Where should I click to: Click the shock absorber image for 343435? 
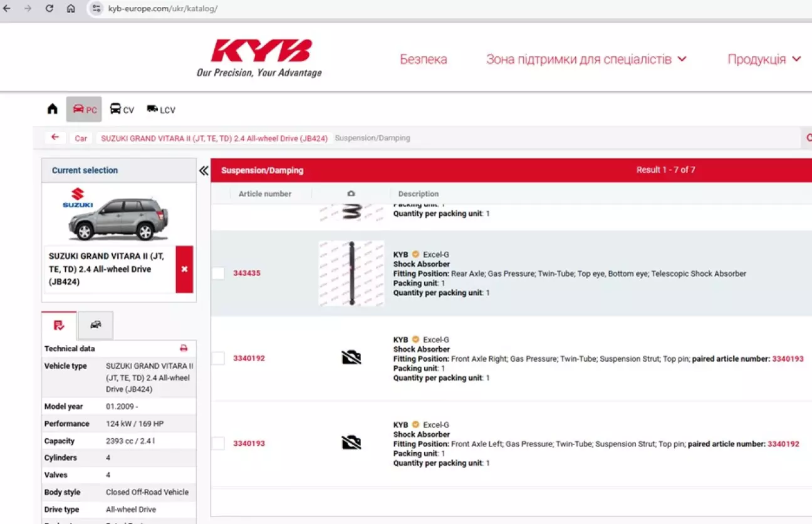tap(351, 274)
